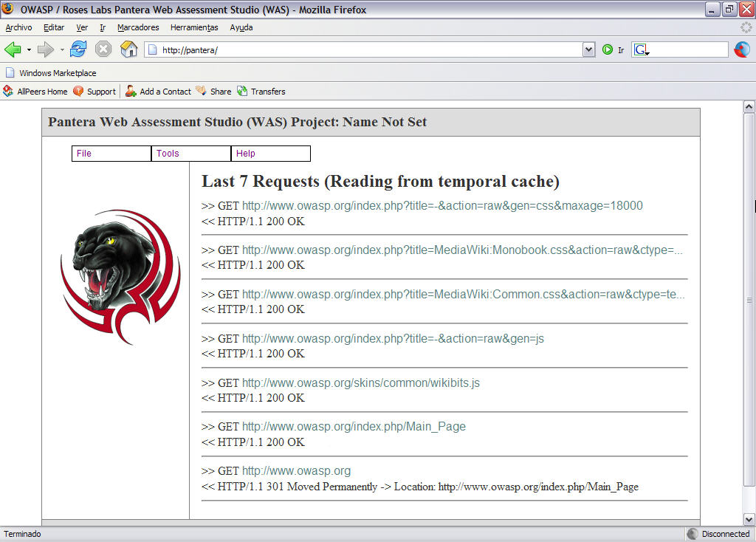Open the Ver menu
756x542 pixels.
click(x=82, y=27)
